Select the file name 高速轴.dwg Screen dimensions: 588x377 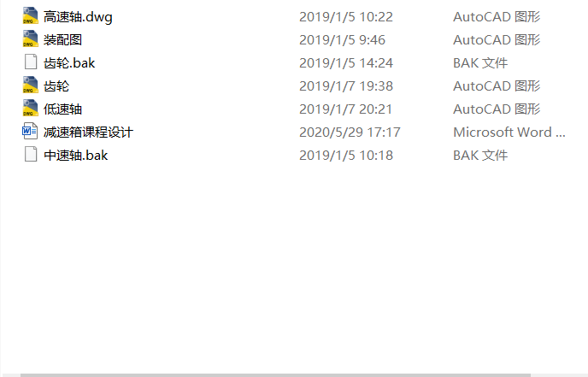(x=78, y=17)
